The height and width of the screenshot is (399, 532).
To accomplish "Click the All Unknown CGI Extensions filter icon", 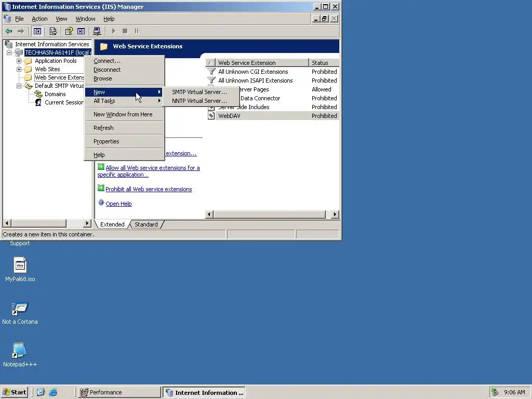I will point(211,72).
